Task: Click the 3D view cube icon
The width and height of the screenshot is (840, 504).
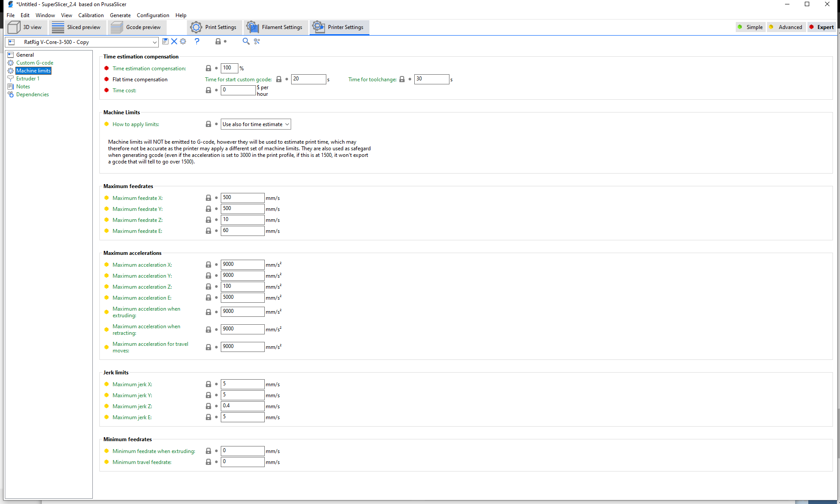Action: (14, 27)
